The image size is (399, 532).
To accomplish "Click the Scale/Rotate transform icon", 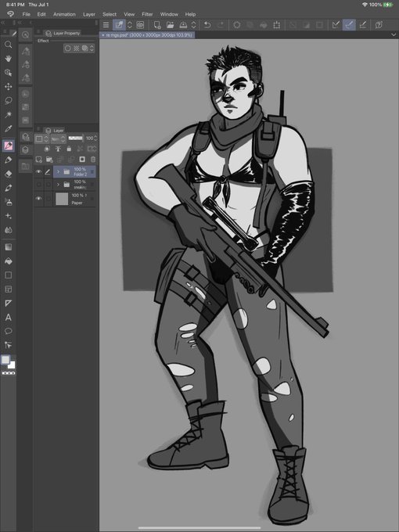I will click(x=276, y=25).
